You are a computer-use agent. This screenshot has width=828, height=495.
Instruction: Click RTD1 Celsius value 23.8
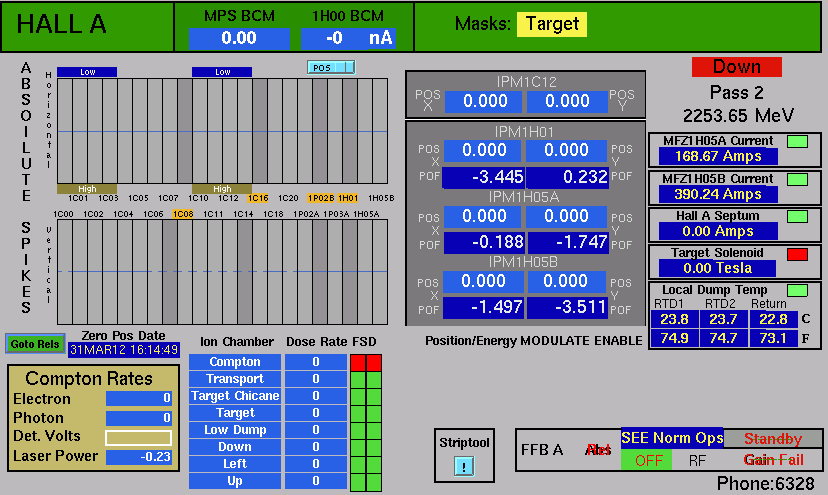click(674, 320)
